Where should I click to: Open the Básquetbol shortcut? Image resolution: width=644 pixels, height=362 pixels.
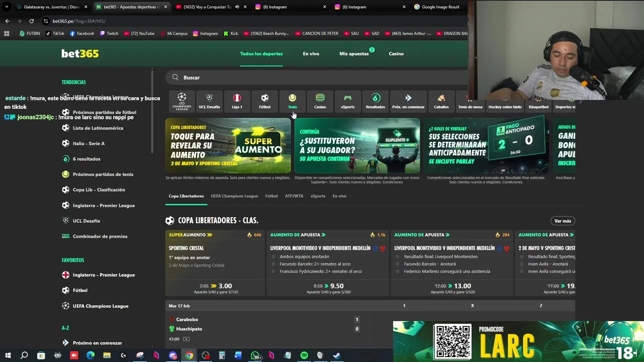538,107
